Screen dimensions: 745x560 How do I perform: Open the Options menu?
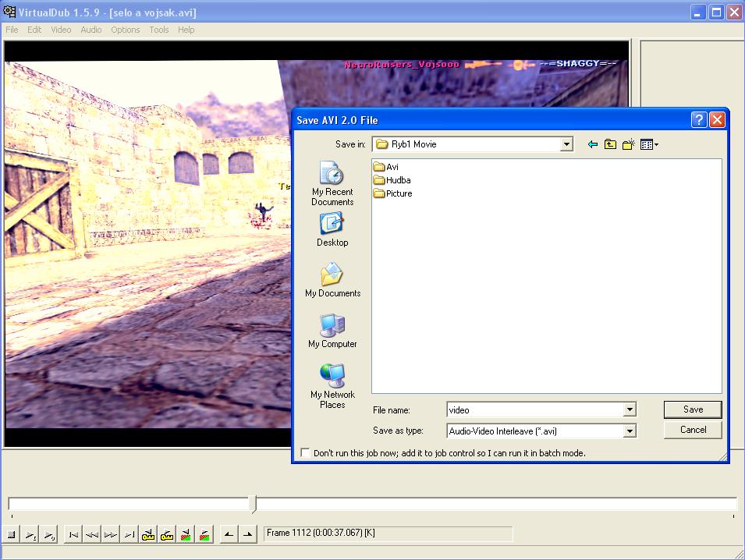[126, 30]
